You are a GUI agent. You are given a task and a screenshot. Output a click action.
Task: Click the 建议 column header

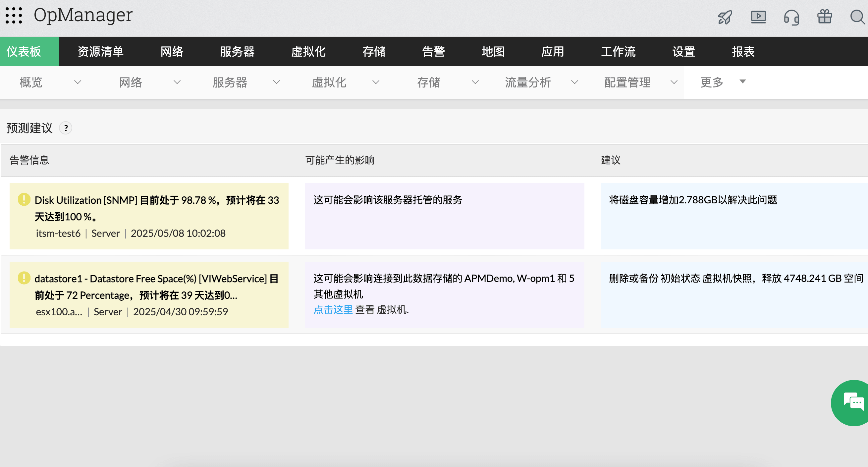tap(611, 160)
